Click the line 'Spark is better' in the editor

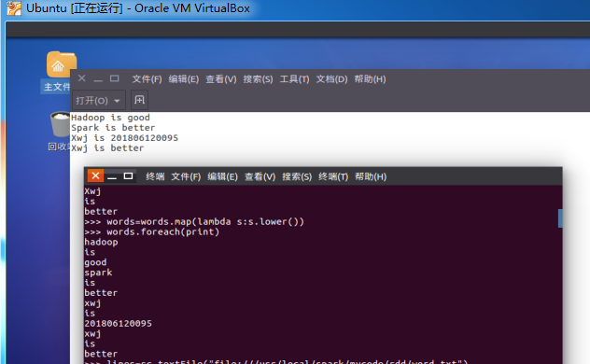tap(113, 128)
